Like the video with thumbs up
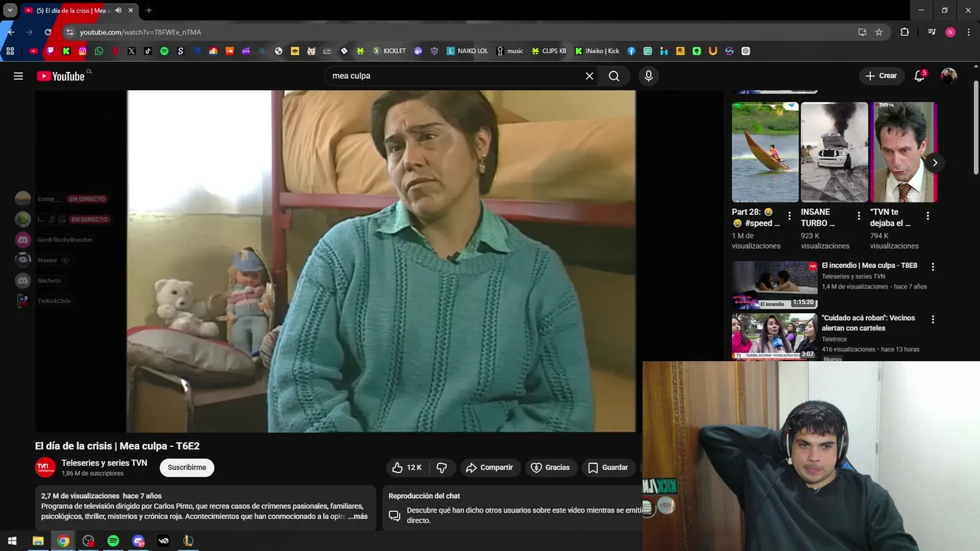 point(407,468)
